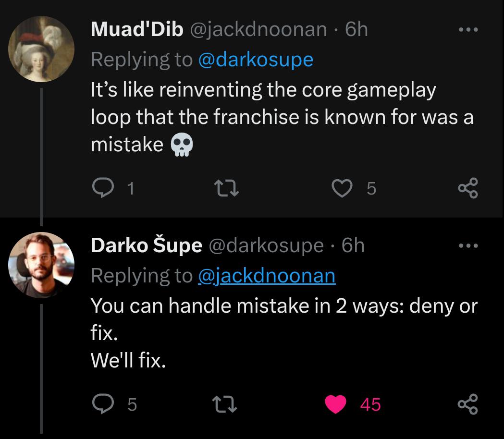Click the @jackdnoonan handle beside Muad'Dib
The image size is (504, 439).
coord(258,30)
